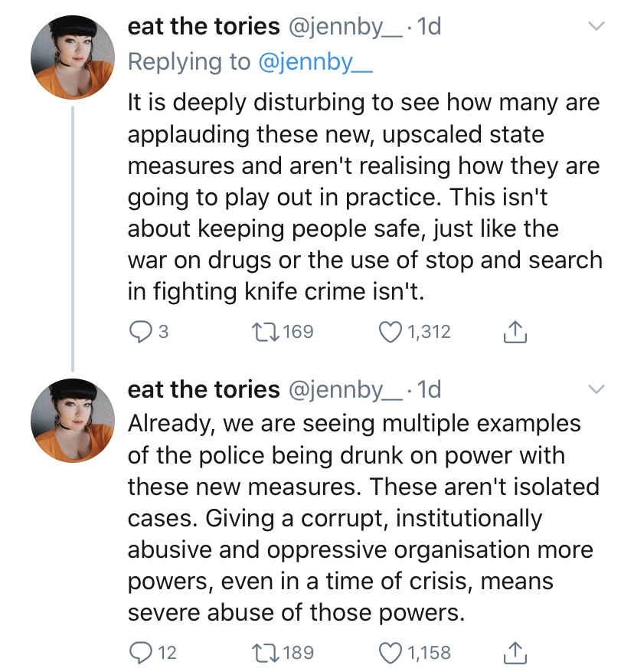View the first tweet's profile picture
Viewport: 634px width, 672px height.
(x=73, y=57)
